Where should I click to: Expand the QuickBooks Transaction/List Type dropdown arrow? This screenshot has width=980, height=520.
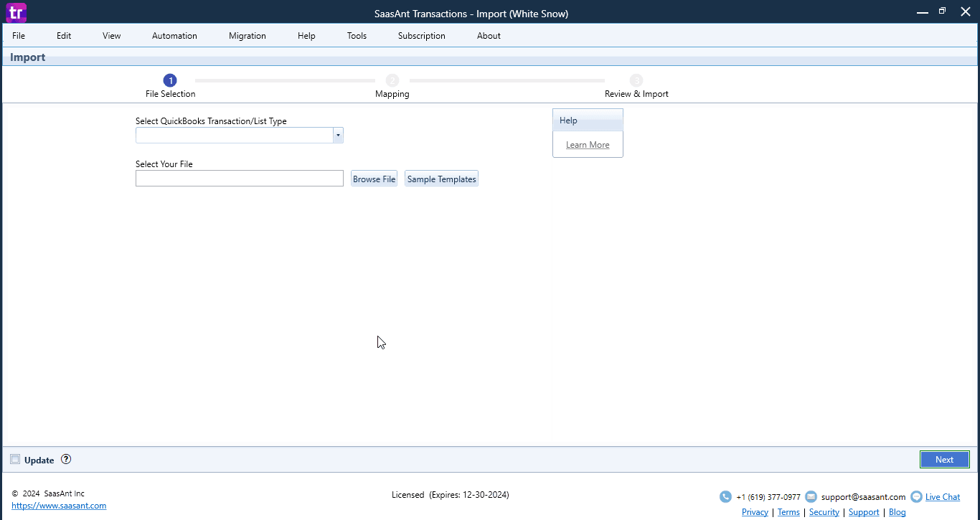click(338, 135)
